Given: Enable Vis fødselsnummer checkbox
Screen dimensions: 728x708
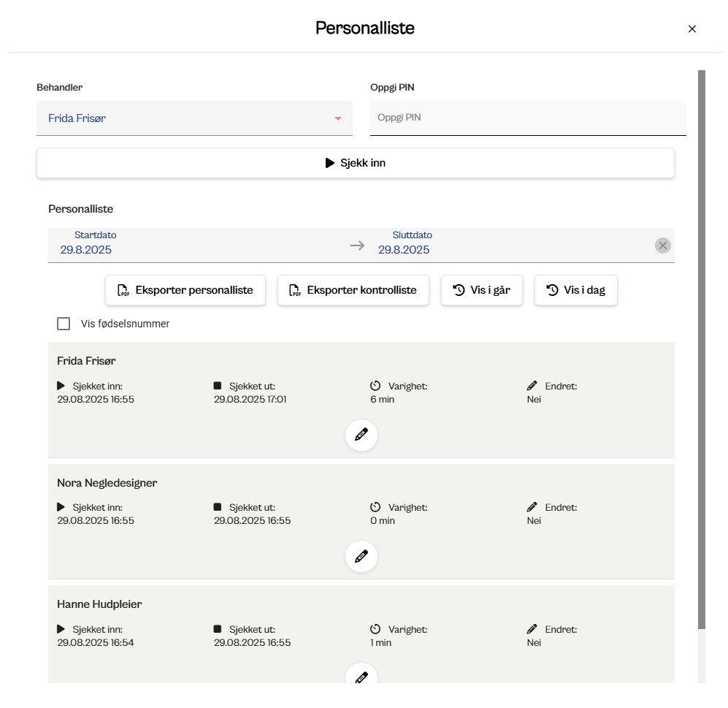Looking at the screenshot, I should tap(64, 324).
